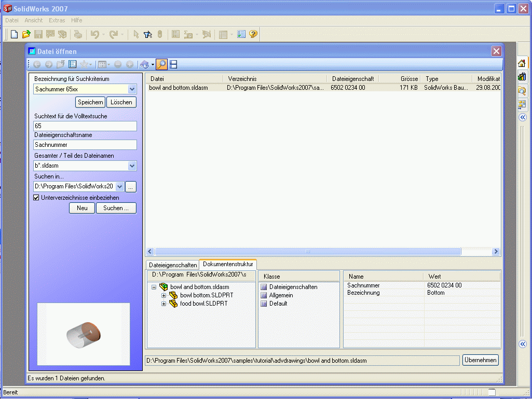Open the Sachnummer 65xx search criteria dropdown
Image resolution: width=532 pixels, height=399 pixels.
click(132, 89)
